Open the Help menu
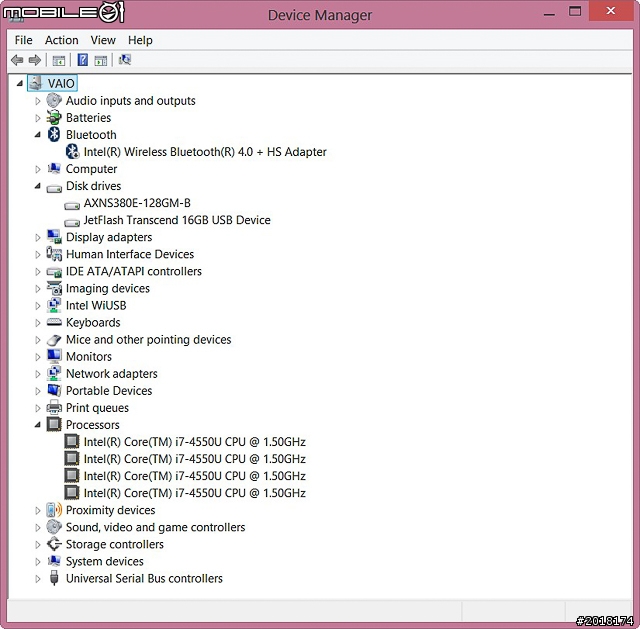 140,40
